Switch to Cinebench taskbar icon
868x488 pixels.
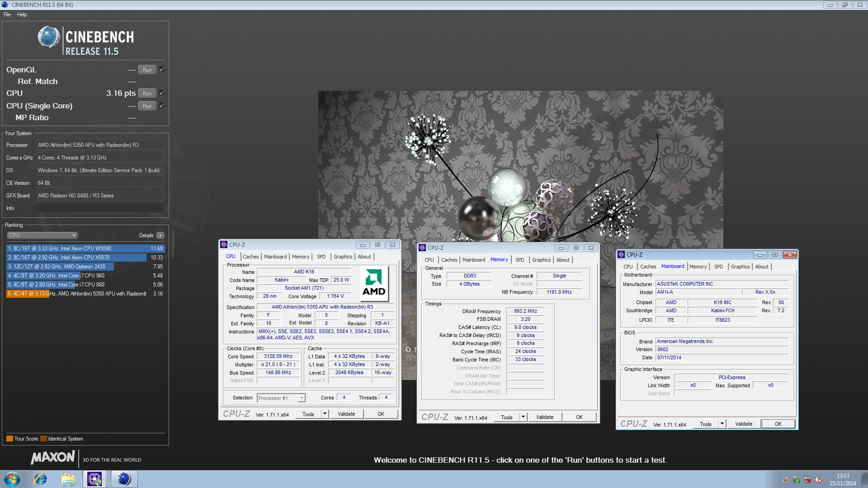click(x=123, y=479)
